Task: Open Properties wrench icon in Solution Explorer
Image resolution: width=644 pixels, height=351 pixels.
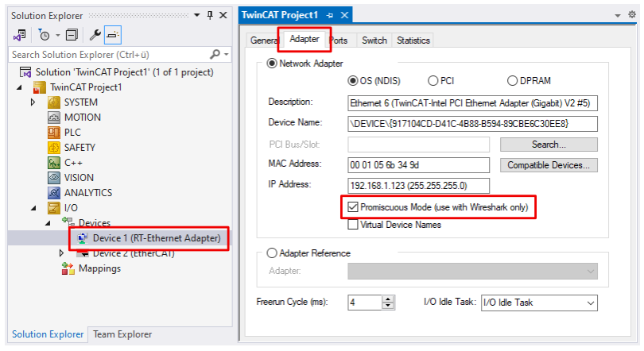Action: click(x=95, y=35)
